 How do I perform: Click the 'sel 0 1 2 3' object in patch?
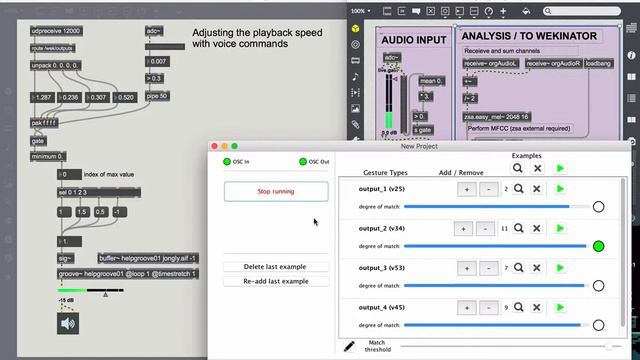tap(99, 192)
